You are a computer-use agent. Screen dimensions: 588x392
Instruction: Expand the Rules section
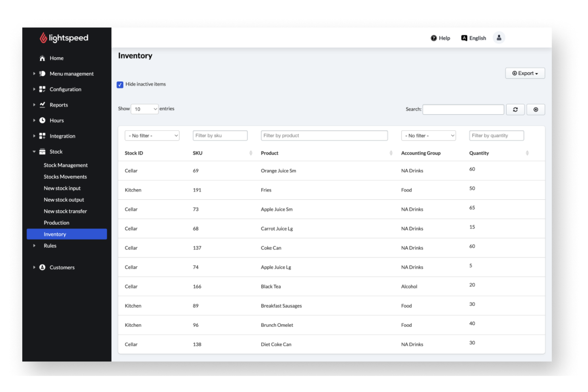tap(34, 245)
